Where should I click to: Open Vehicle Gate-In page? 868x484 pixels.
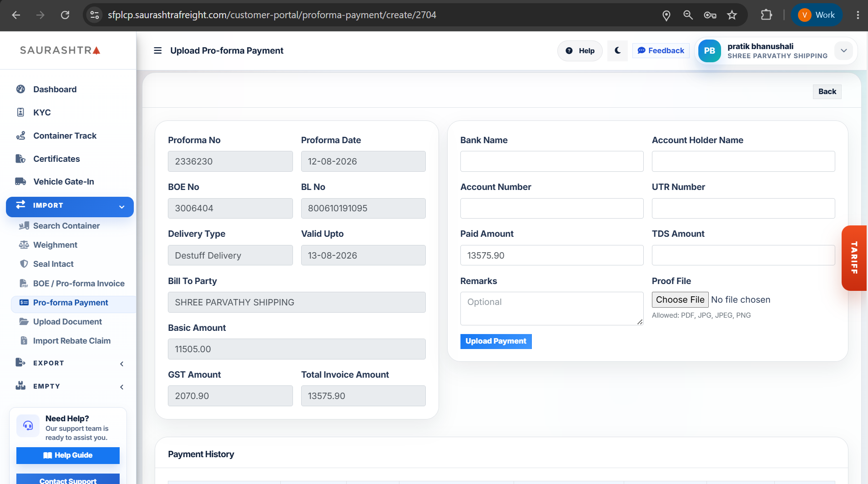(x=64, y=181)
